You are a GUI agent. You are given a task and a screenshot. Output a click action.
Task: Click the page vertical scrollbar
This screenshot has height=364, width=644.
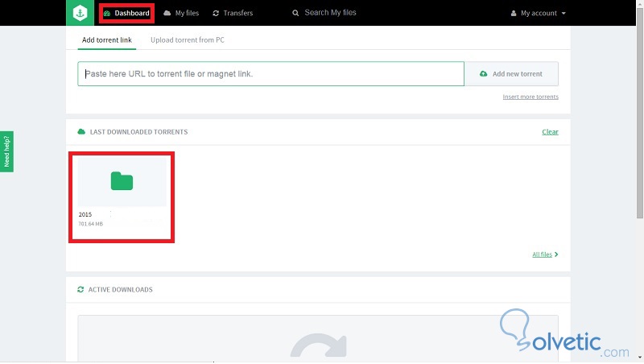point(640,113)
